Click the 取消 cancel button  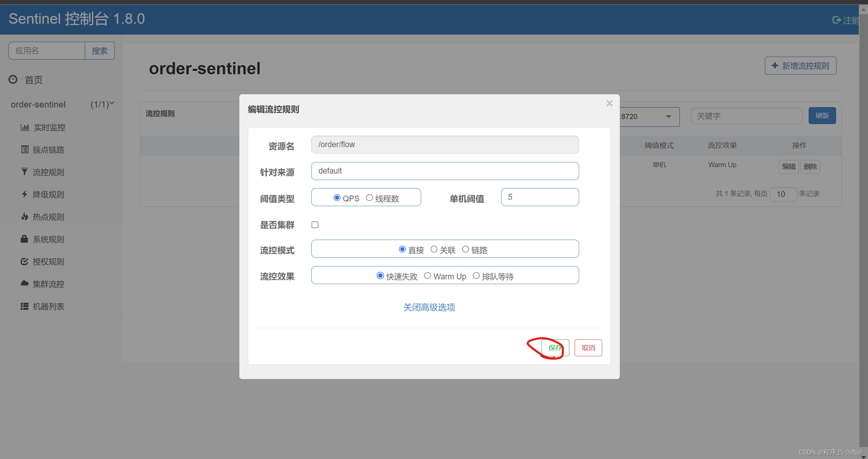coord(588,348)
